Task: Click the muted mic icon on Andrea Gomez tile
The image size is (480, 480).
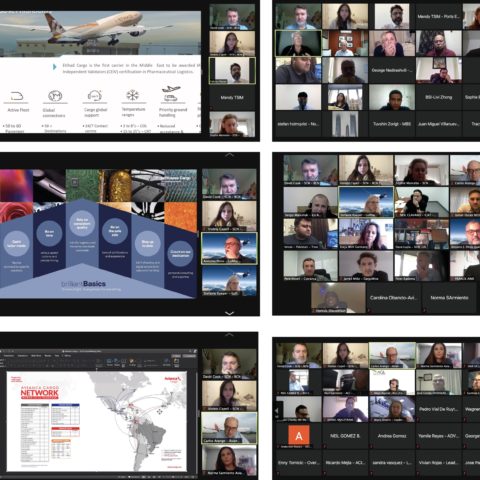Action: [371, 447]
